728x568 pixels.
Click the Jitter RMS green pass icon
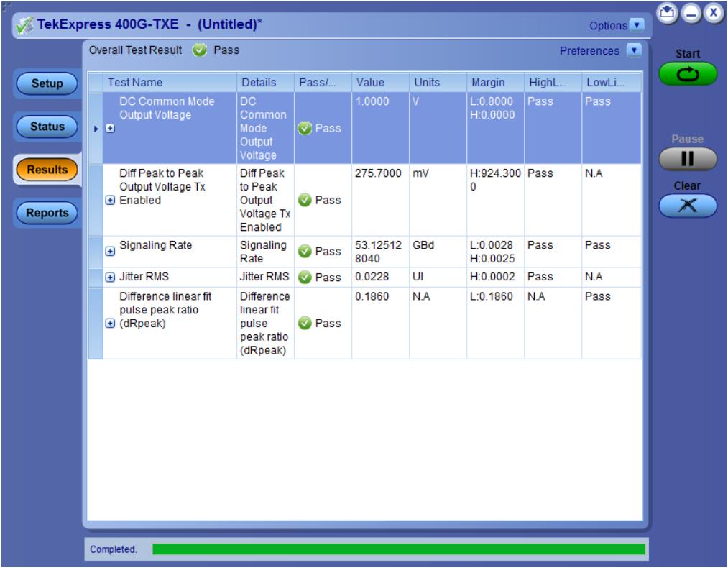305,278
